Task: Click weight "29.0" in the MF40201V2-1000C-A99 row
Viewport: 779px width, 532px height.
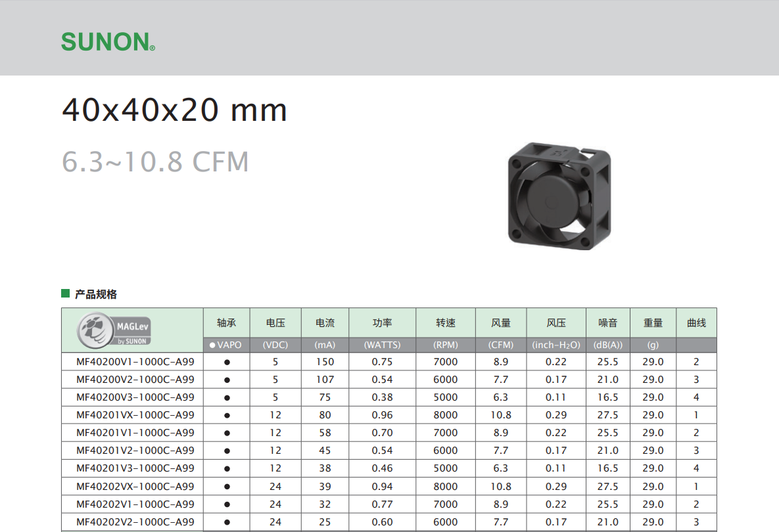Action: point(653,451)
